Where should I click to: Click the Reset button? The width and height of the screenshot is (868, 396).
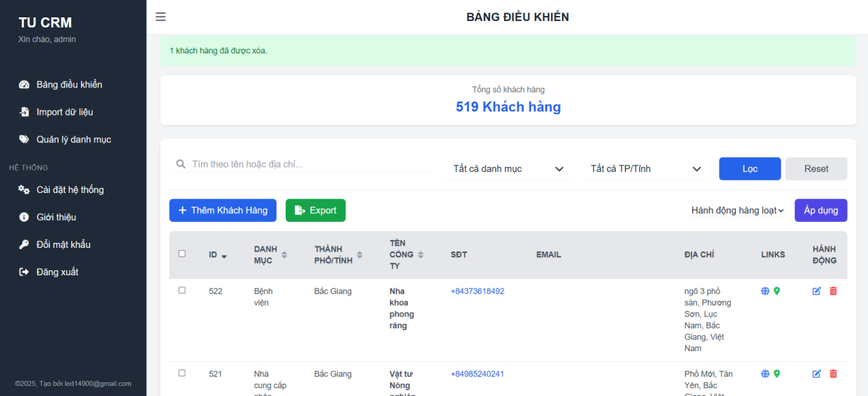(817, 168)
